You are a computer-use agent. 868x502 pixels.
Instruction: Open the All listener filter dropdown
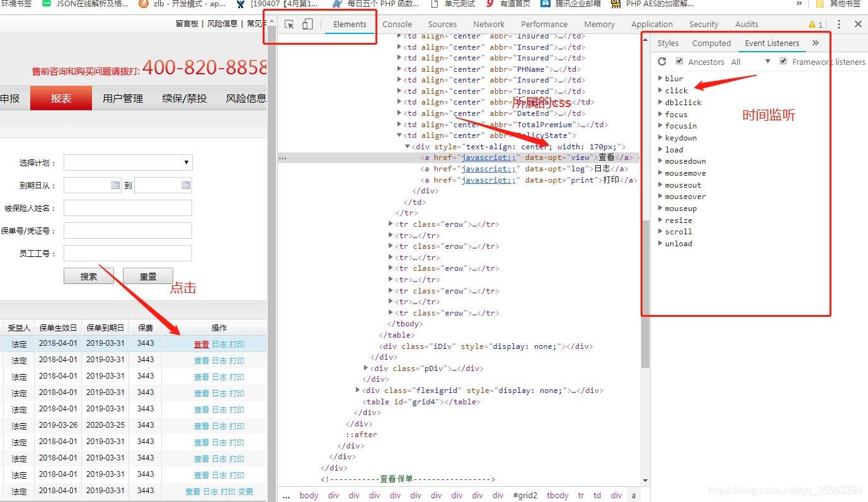coord(751,62)
